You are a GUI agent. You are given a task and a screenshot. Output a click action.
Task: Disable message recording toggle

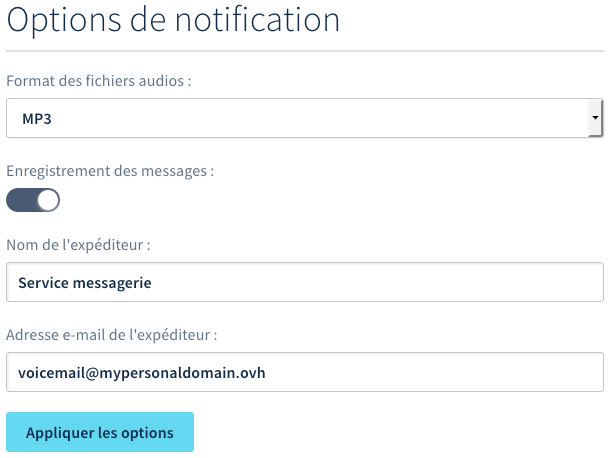33,199
